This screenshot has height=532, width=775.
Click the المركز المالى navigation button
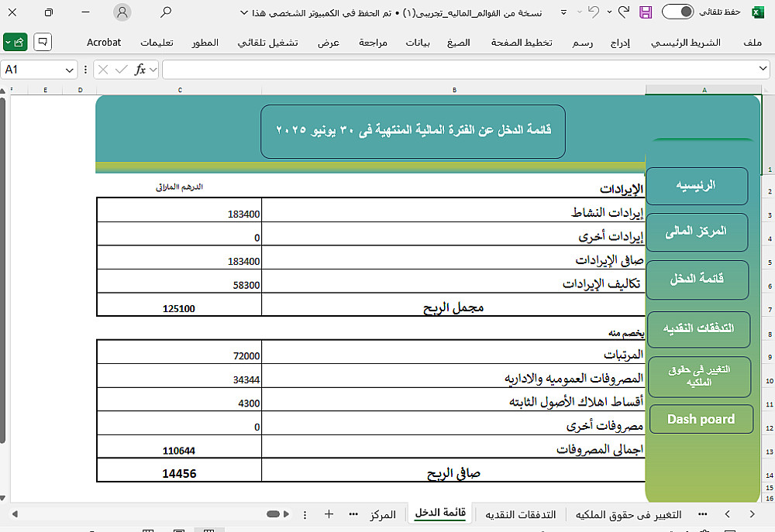coord(697,232)
